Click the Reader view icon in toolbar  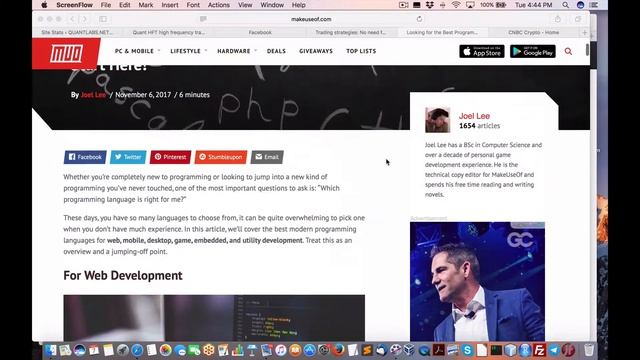pos(203,19)
